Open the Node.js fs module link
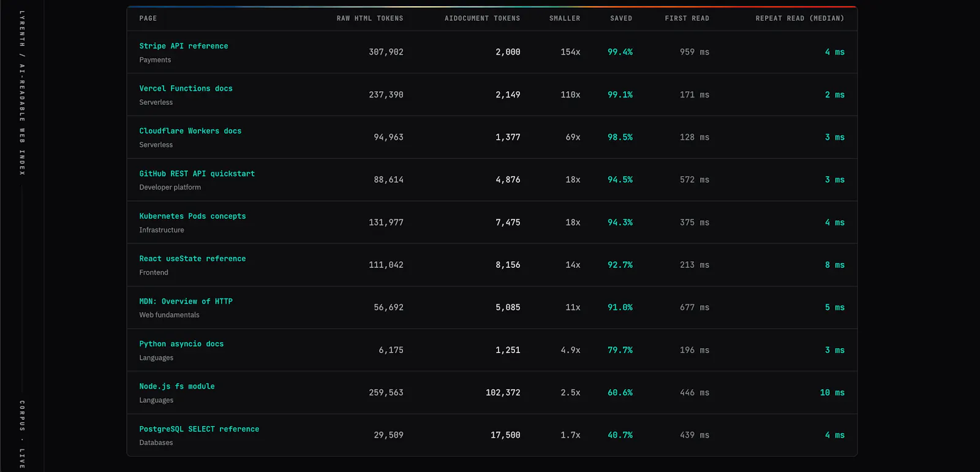Image resolution: width=980 pixels, height=472 pixels. tap(177, 386)
